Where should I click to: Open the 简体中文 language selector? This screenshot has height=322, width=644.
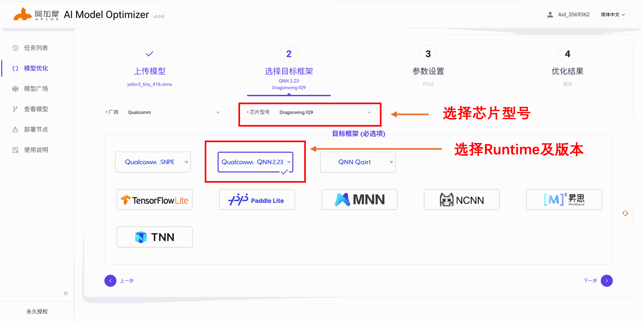613,15
